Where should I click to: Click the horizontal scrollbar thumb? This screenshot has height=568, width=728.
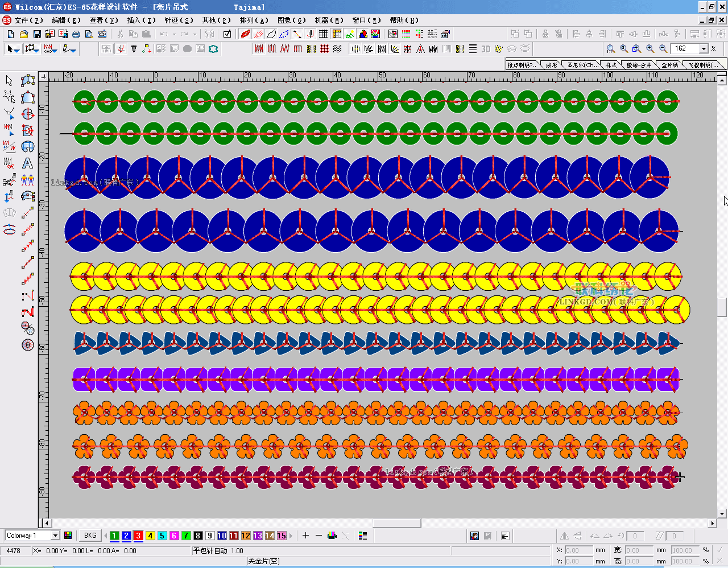pyautogui.click(x=396, y=523)
